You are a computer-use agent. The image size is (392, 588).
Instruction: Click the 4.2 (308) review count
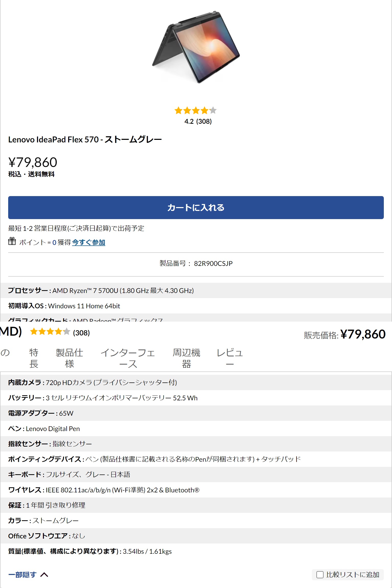pos(198,121)
